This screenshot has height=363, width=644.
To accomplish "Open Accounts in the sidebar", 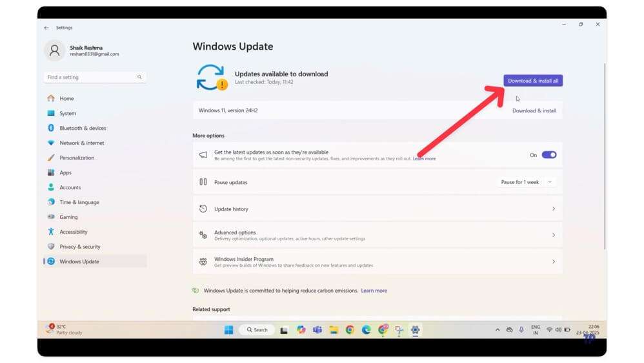I will tap(95, 187).
